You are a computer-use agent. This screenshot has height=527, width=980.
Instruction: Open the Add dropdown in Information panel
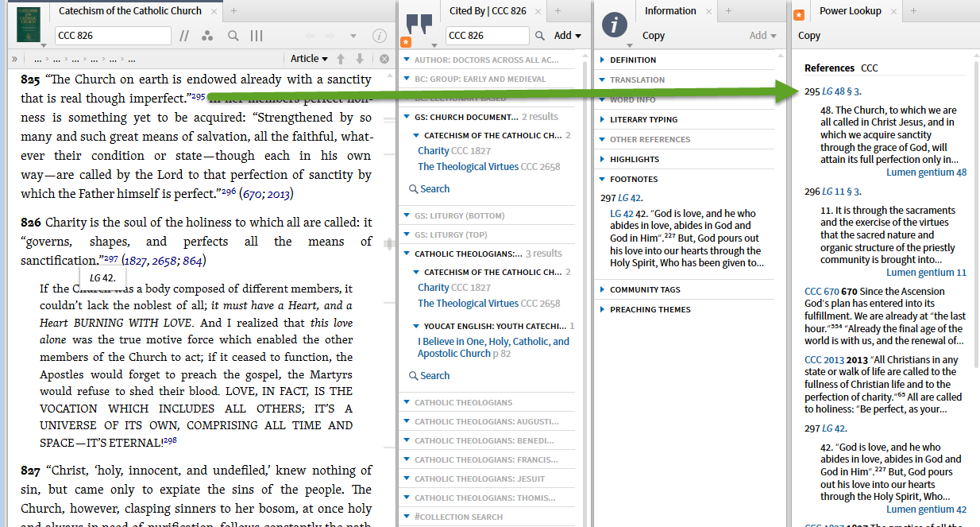762,36
